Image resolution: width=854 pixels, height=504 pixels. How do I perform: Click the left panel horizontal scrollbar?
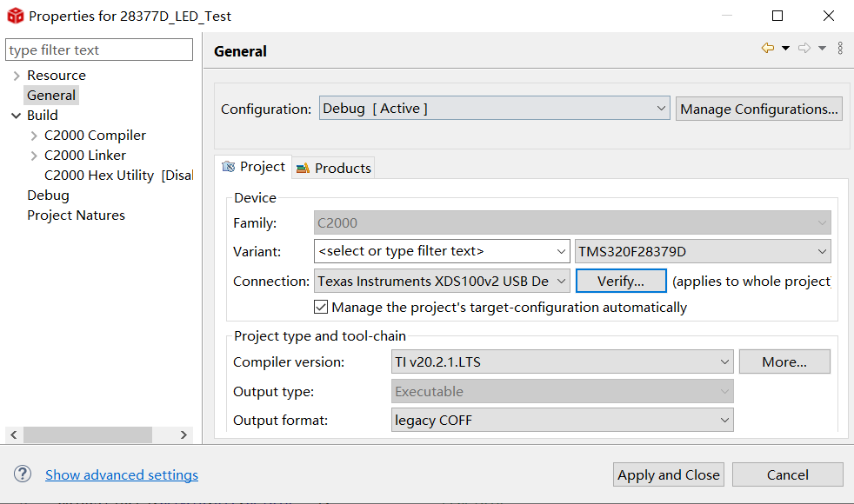point(87,434)
